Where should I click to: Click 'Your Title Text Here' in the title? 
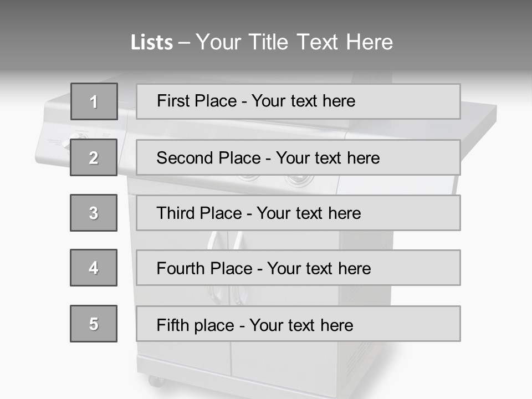tap(294, 42)
